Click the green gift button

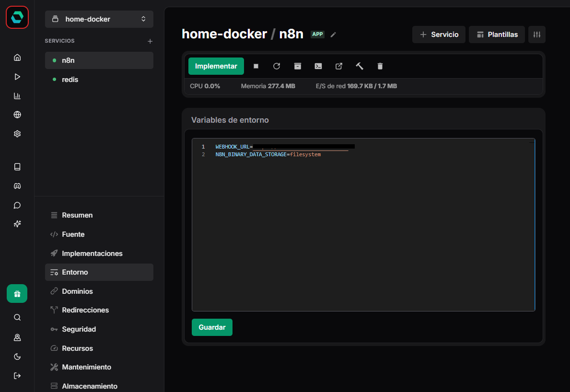[x=17, y=294]
